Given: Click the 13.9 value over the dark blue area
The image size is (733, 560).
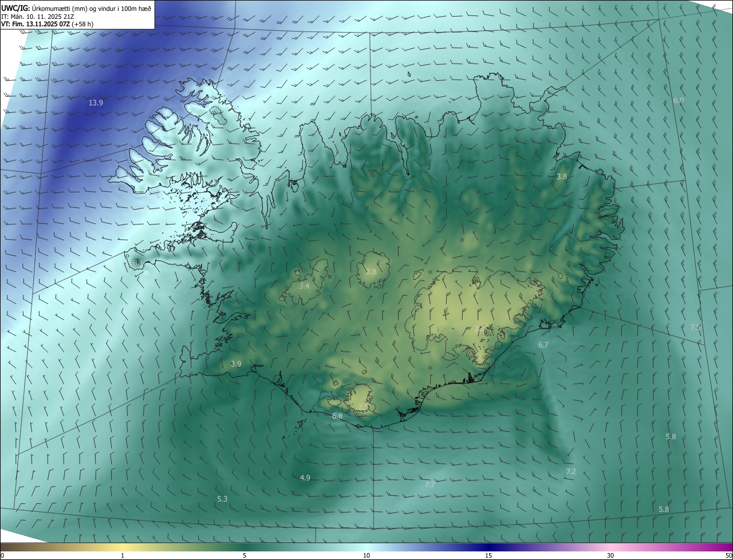Looking at the screenshot, I should [96, 103].
